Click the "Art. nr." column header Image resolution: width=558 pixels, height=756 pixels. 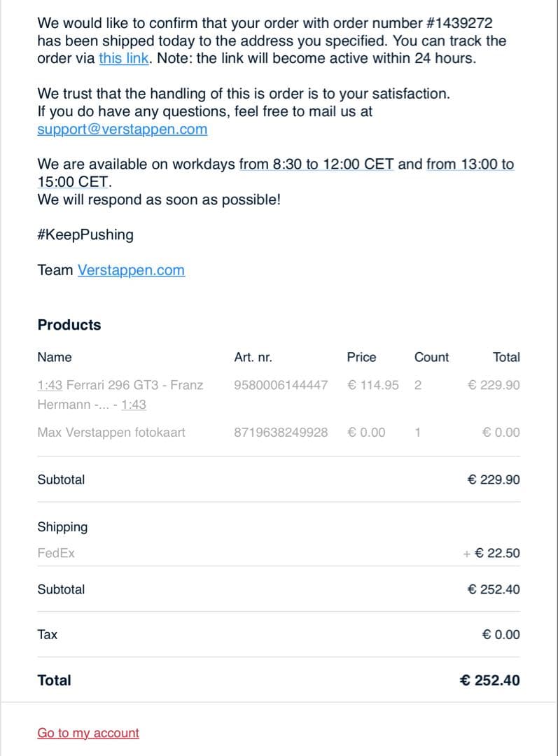coord(253,357)
